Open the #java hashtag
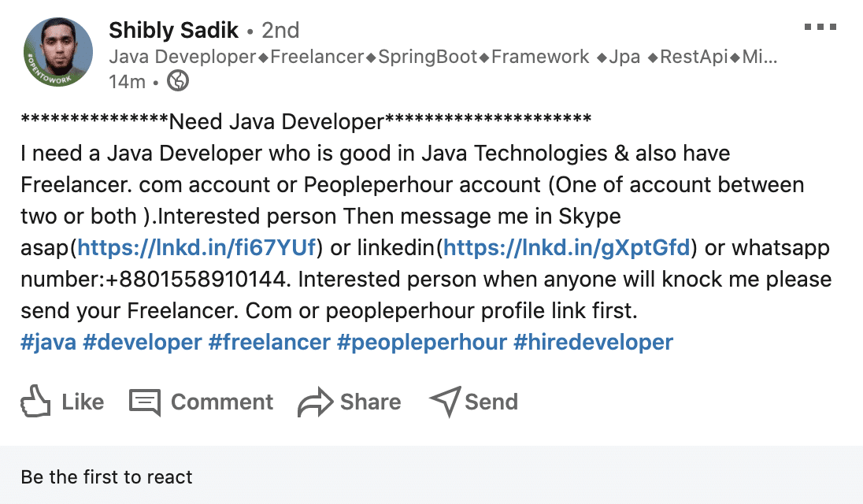863x504 pixels. [x=49, y=342]
